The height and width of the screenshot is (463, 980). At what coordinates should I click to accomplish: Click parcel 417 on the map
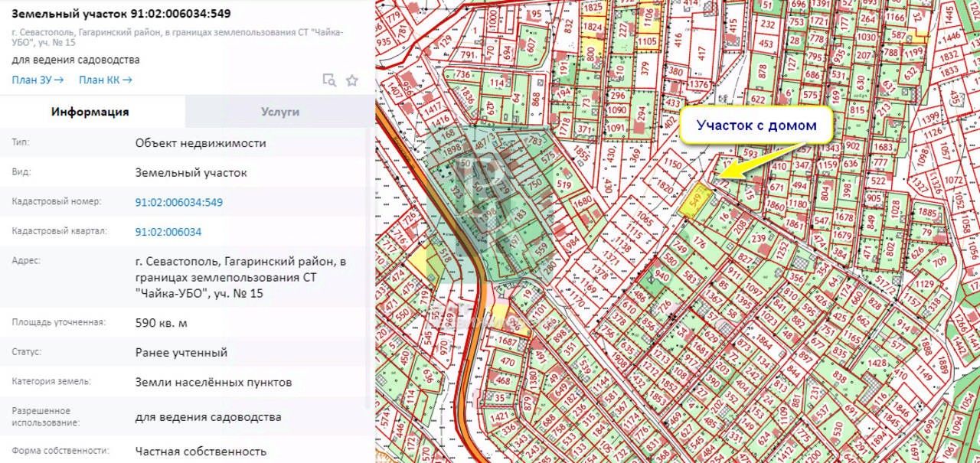point(700,54)
